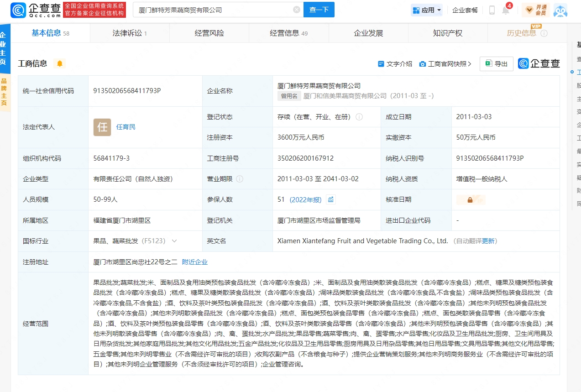Expand the 应用 dropdown menu
Screen dimensions: 581x392
click(x=427, y=10)
